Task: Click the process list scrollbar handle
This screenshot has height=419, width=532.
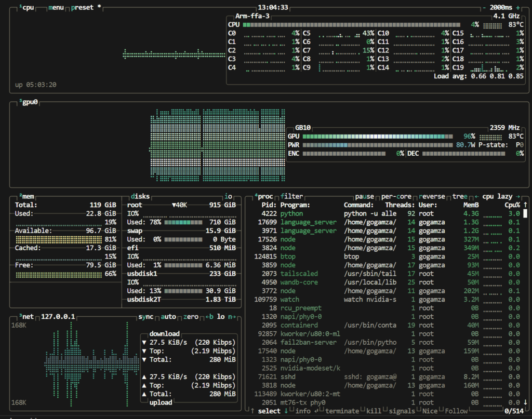Action: (525, 213)
